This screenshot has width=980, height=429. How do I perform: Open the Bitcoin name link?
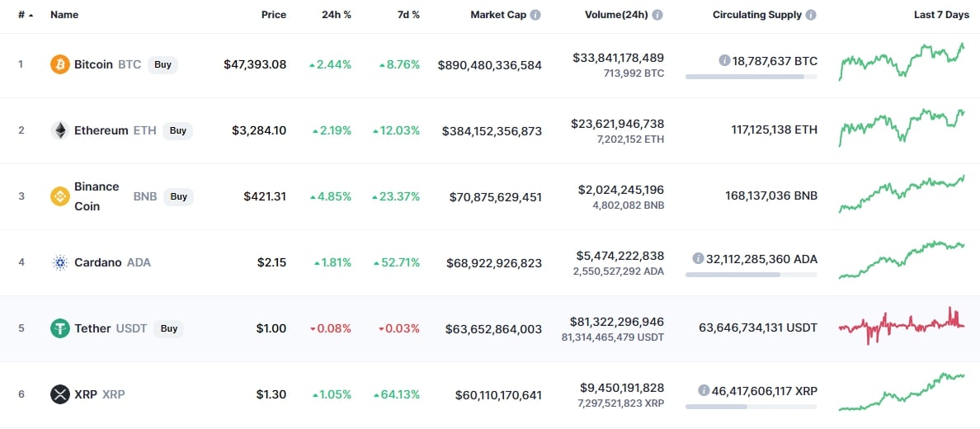94,64
